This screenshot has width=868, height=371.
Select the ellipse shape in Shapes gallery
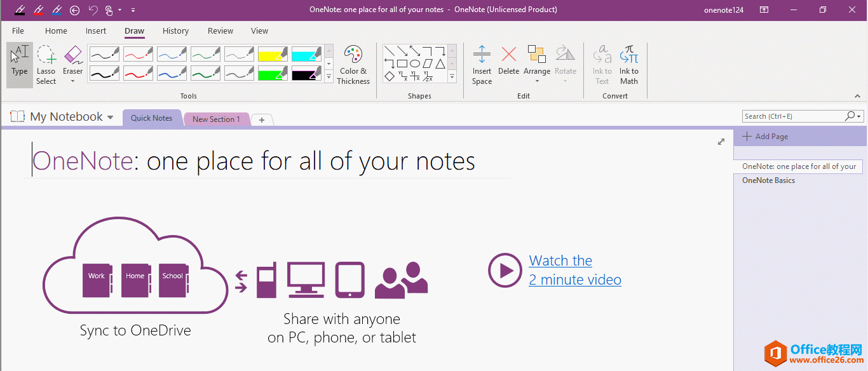click(x=415, y=63)
